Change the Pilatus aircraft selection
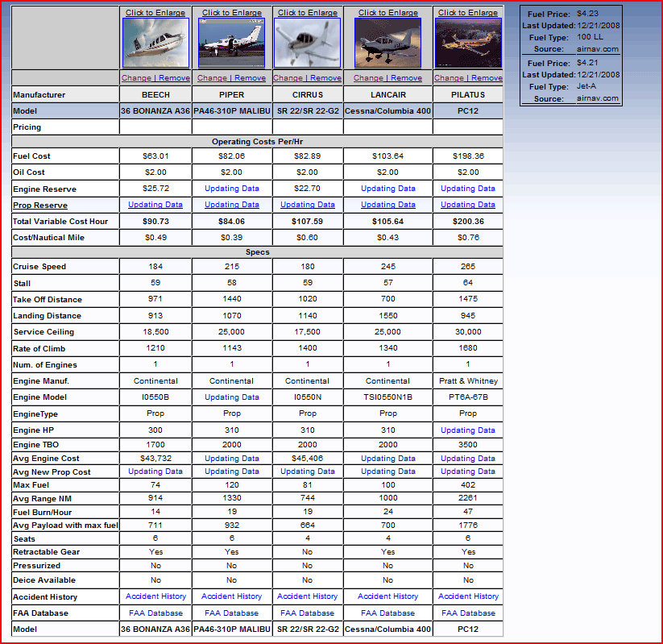 tap(449, 78)
